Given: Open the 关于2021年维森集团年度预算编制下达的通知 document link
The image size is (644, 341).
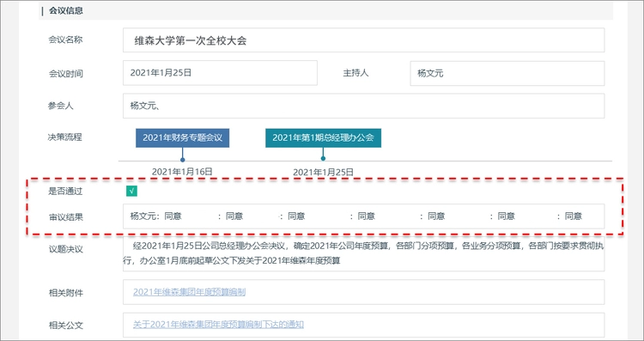Looking at the screenshot, I should coord(218,325).
